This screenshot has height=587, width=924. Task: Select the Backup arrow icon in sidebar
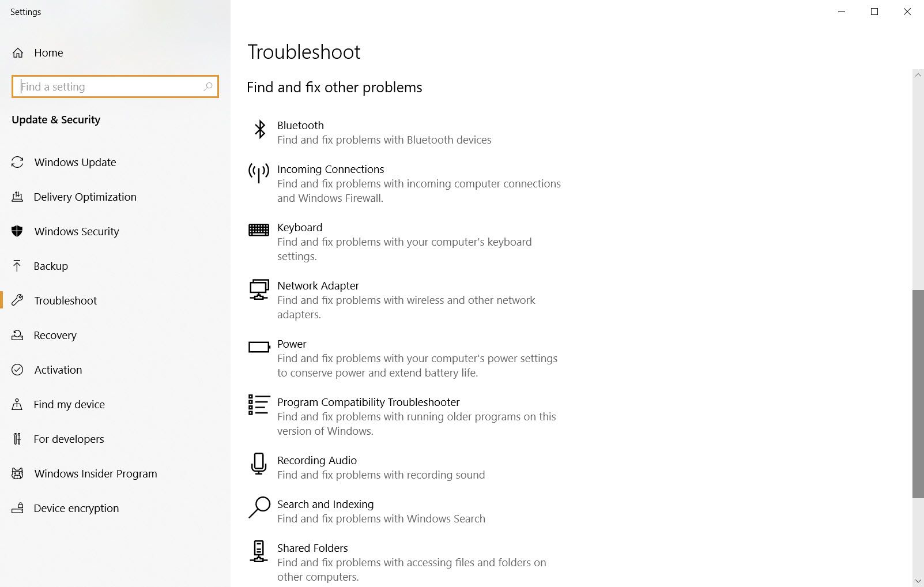pos(18,266)
